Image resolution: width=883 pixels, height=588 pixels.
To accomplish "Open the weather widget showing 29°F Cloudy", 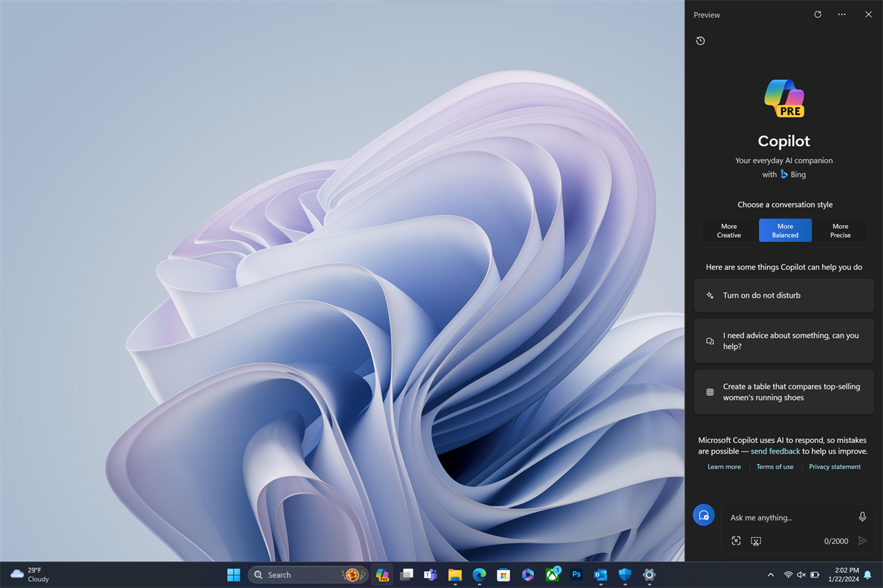I will coord(30,575).
